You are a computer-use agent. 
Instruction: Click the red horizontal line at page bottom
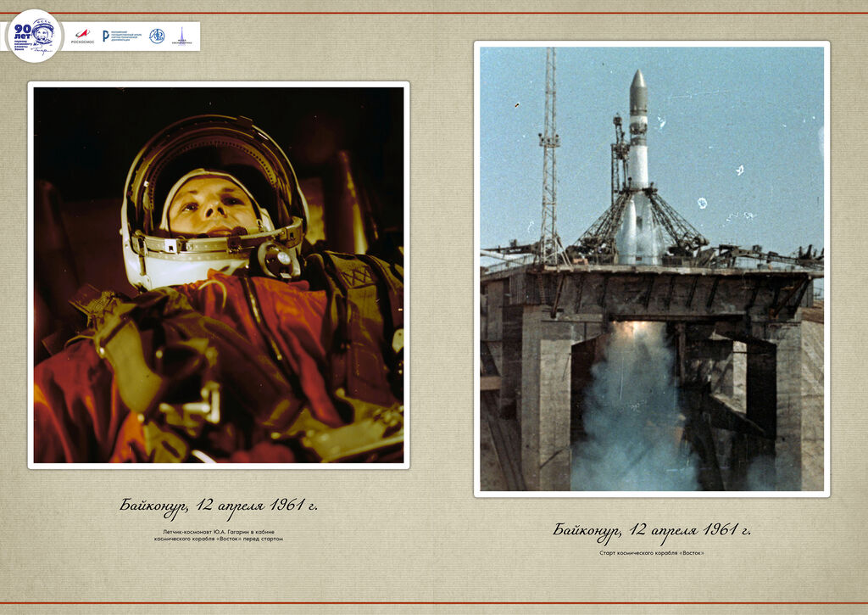point(434,603)
